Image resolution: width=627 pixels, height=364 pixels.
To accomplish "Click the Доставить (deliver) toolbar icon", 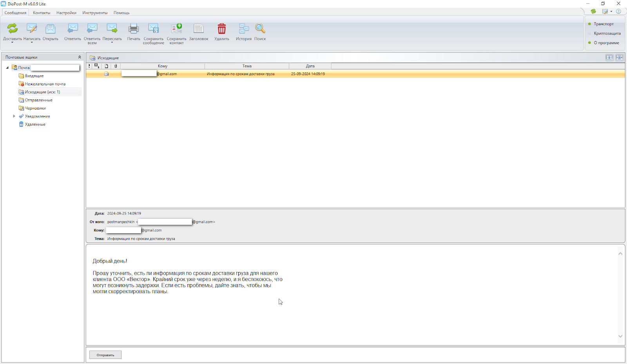I will coord(13,28).
